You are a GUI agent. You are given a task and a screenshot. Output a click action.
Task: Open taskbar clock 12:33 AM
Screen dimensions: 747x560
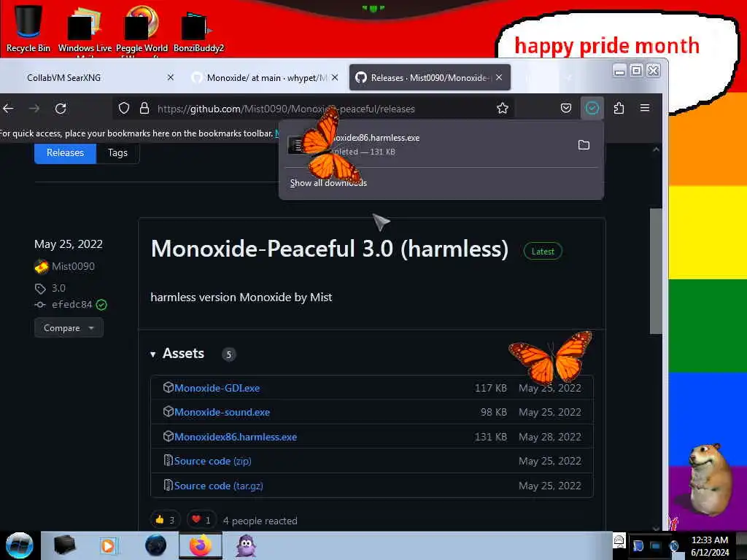point(710,546)
